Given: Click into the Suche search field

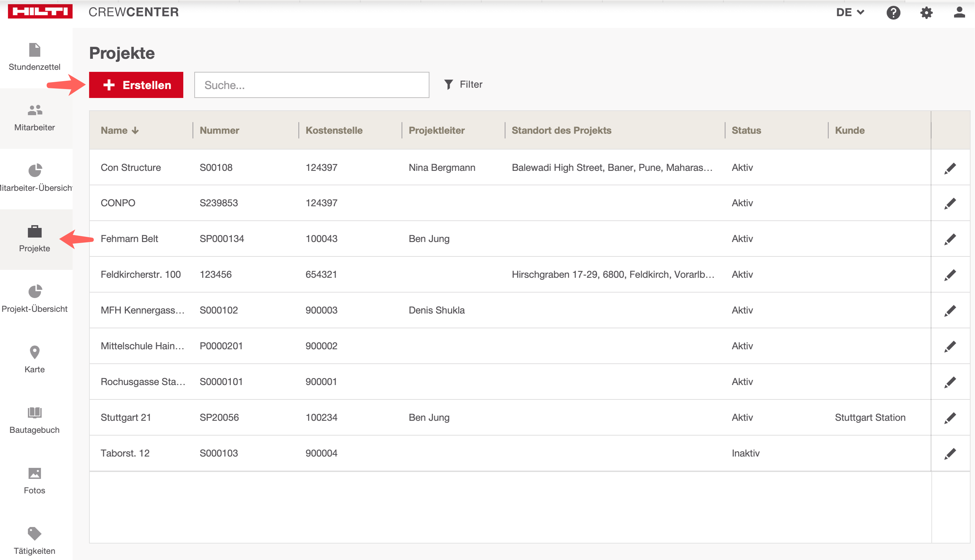Looking at the screenshot, I should (311, 85).
